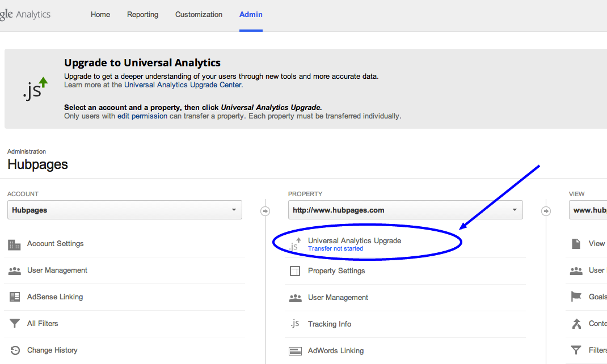Image resolution: width=607 pixels, height=364 pixels.
Task: Click the Goals flag icon
Action: coord(576,297)
